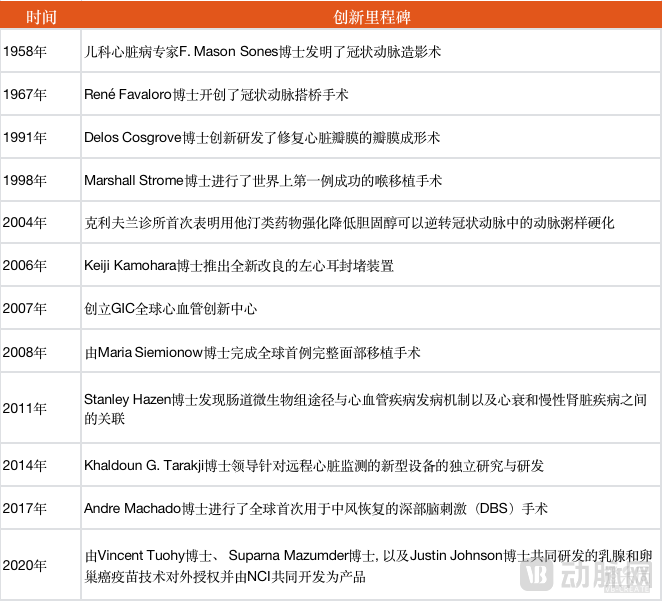Select the 2014年 year cell

pos(25,465)
